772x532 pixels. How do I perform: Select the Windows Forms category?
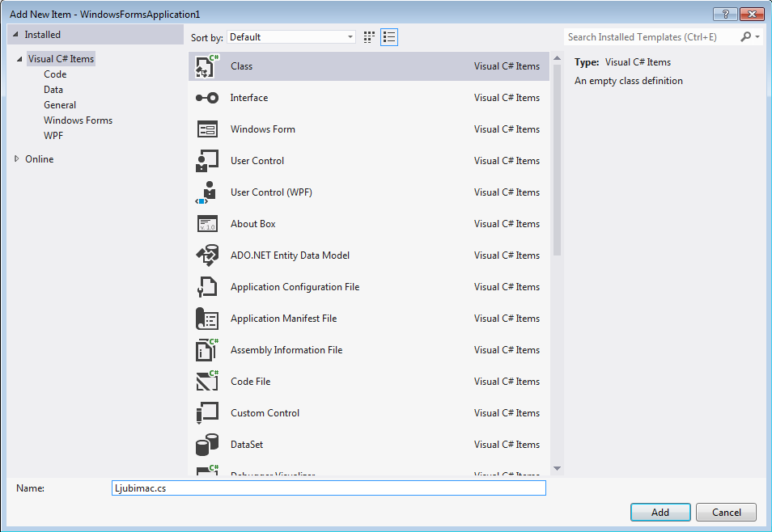tap(78, 120)
